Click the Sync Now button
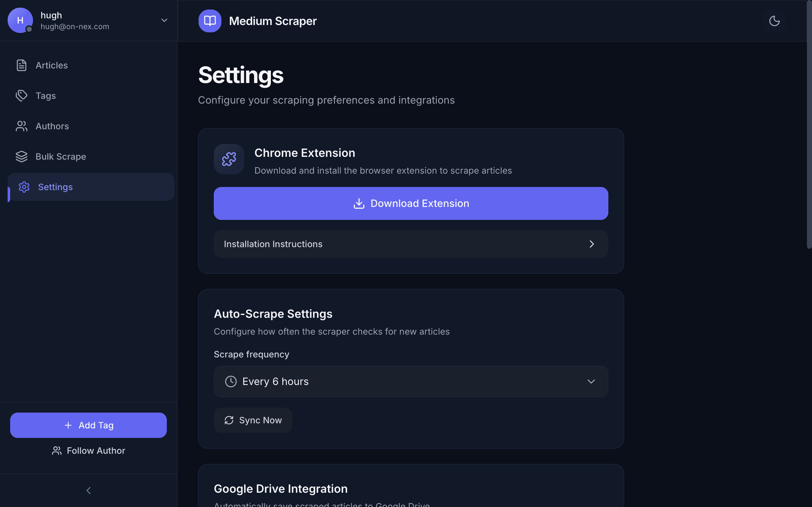Image resolution: width=812 pixels, height=507 pixels. [253, 420]
